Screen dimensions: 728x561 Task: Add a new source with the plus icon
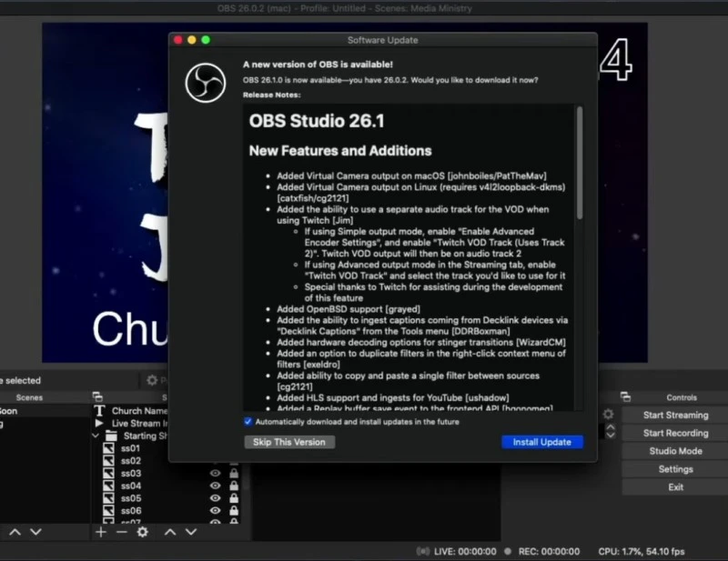pos(101,530)
